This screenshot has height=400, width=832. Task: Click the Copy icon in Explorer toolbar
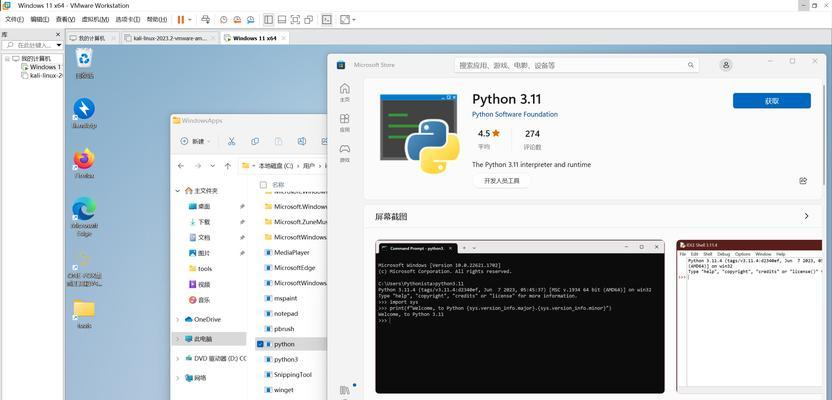click(255, 141)
